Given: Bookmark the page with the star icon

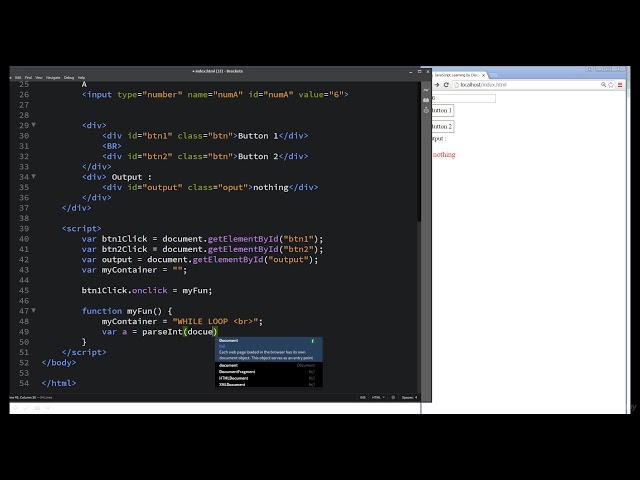Looking at the screenshot, I should (x=611, y=85).
